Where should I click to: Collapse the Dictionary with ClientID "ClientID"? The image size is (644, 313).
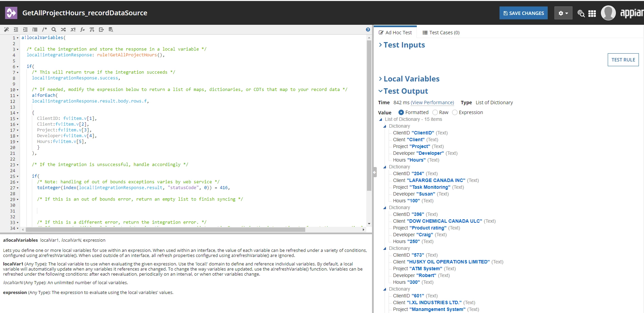[385, 126]
